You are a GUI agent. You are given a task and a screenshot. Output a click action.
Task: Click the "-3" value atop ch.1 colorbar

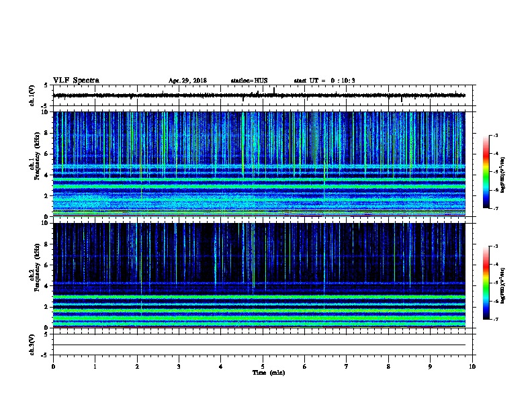pyautogui.click(x=495, y=135)
